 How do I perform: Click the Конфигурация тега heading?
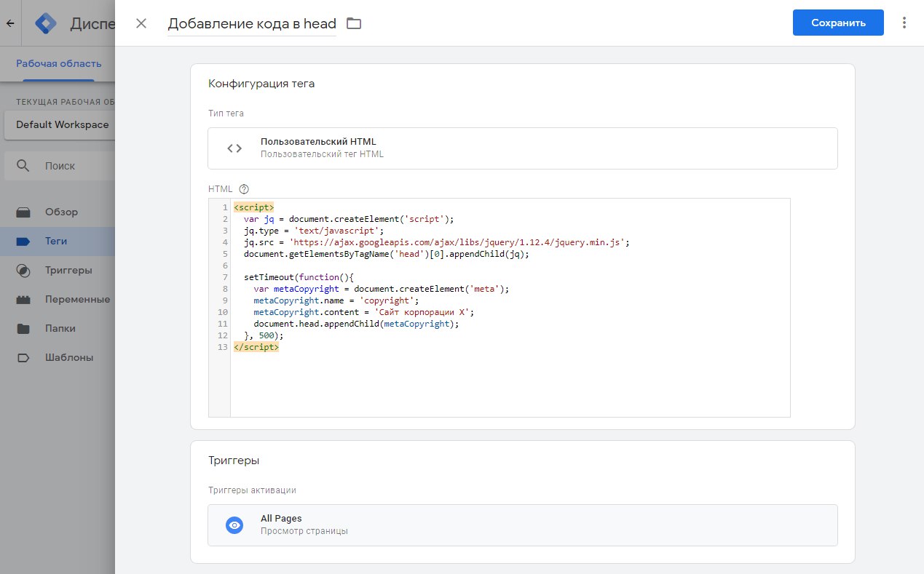261,84
